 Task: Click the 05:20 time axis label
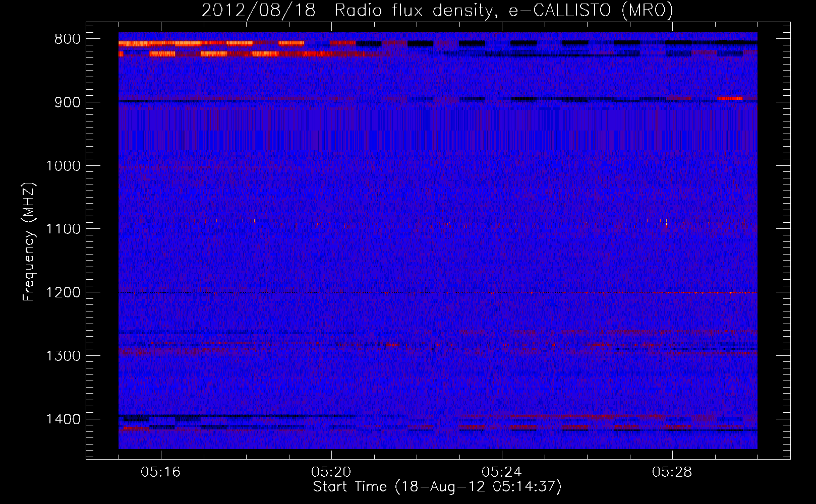[x=331, y=472]
